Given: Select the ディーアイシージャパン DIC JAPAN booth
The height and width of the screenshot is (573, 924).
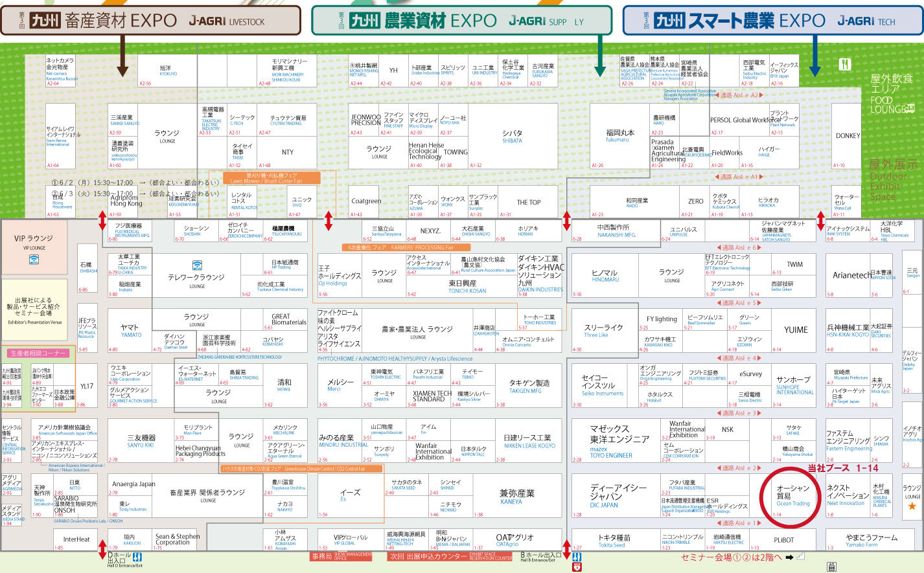Looking at the screenshot, I should coord(616,496).
